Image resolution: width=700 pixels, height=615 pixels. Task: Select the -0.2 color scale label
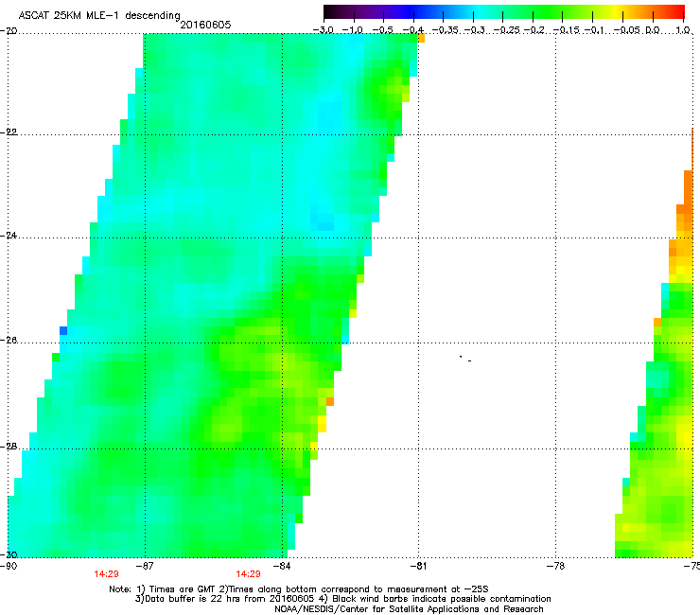click(534, 30)
